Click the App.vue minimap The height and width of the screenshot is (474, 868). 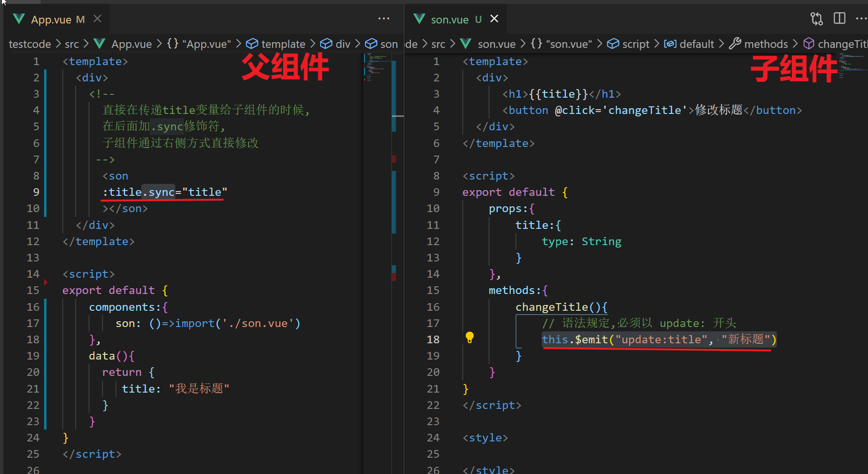377,67
